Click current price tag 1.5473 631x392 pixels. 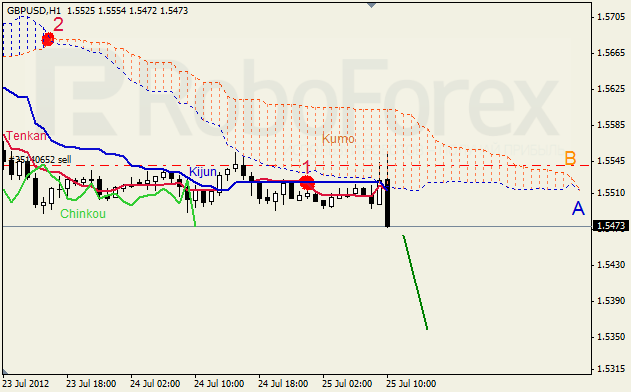coord(611,226)
